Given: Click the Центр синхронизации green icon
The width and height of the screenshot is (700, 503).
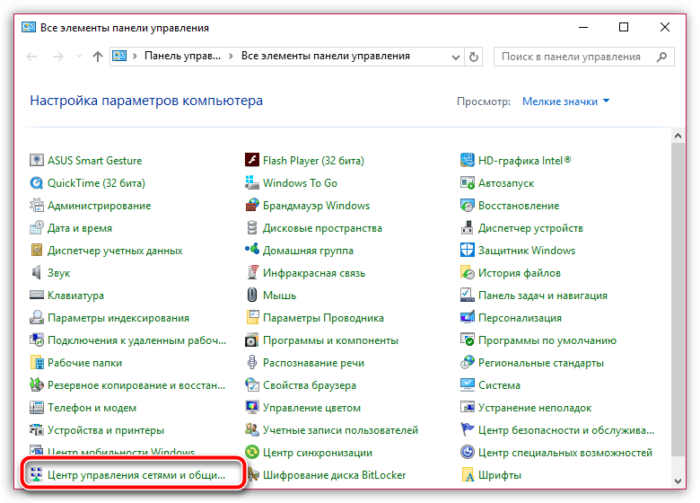Looking at the screenshot, I should pyautogui.click(x=252, y=453).
